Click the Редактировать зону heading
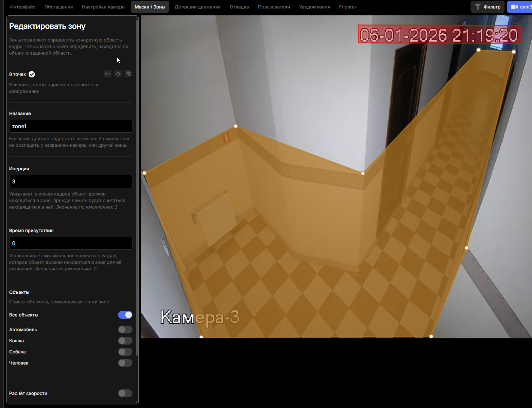The width and height of the screenshot is (532, 408). pos(47,26)
